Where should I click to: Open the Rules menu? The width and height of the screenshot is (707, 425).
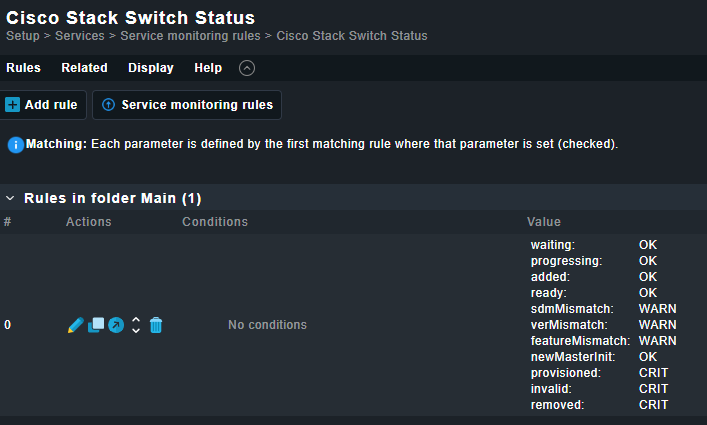point(23,68)
